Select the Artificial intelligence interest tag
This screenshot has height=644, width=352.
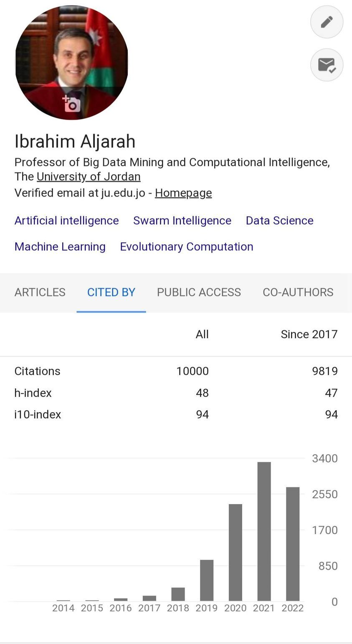(66, 221)
